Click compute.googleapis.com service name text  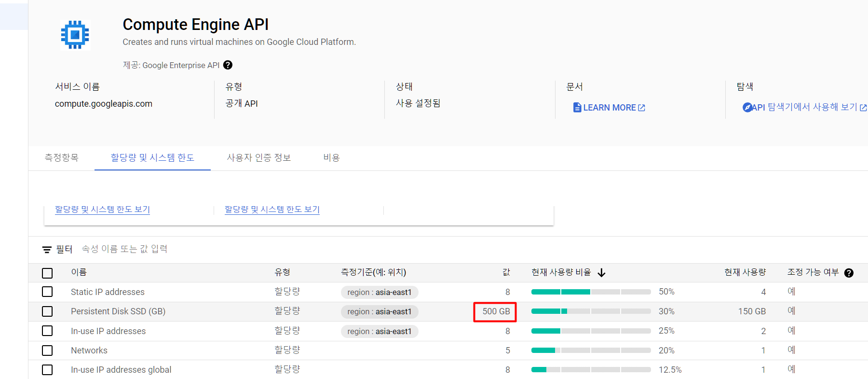pos(104,104)
